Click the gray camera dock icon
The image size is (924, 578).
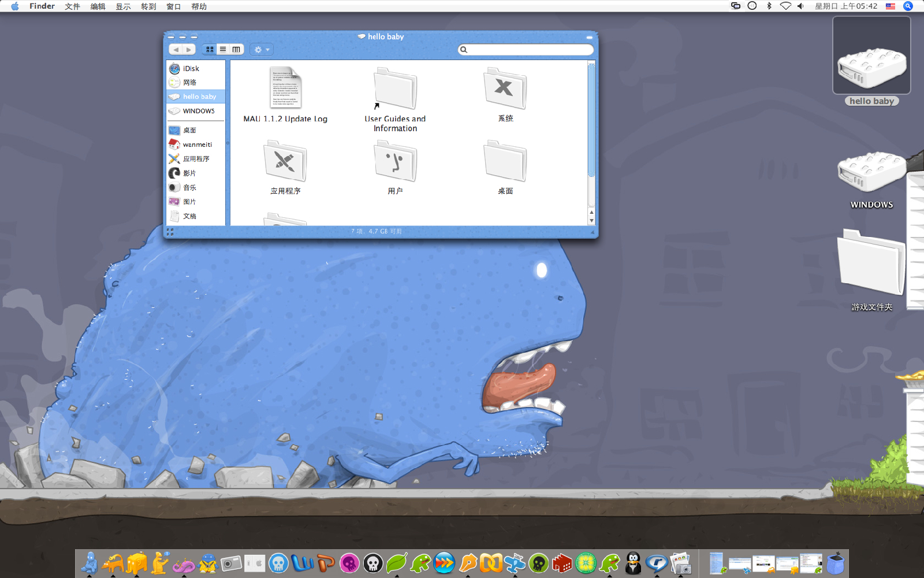coord(231,564)
